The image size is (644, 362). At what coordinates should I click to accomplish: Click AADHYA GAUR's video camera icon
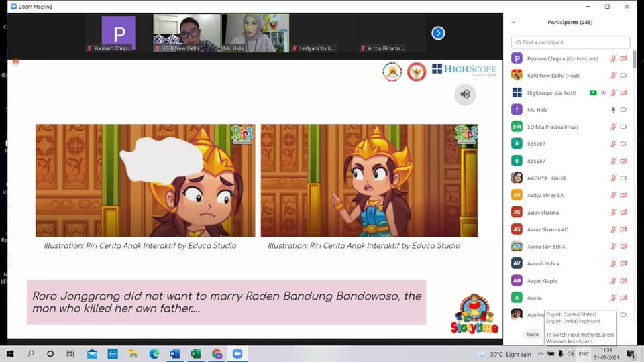tap(623, 178)
